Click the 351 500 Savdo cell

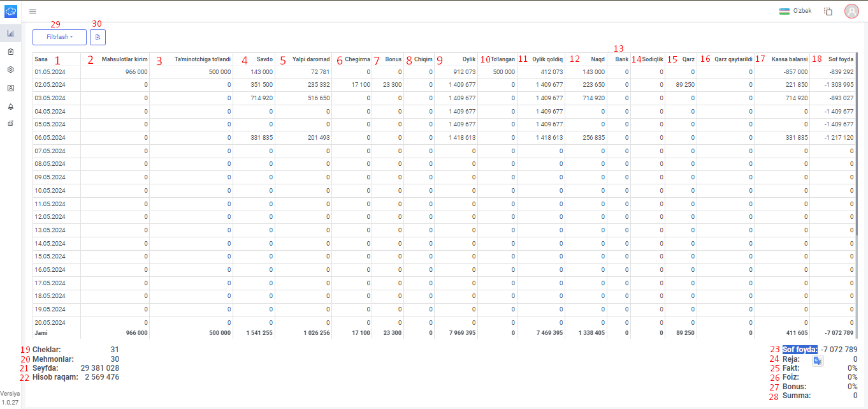(262, 85)
